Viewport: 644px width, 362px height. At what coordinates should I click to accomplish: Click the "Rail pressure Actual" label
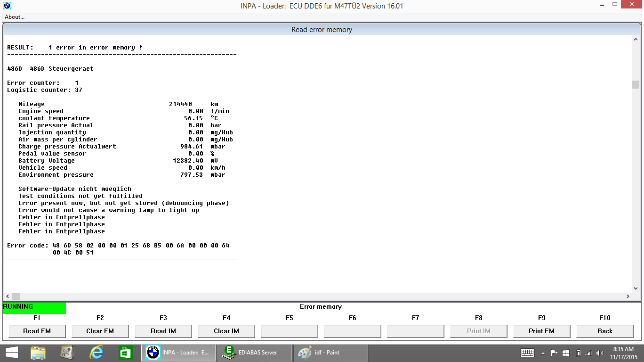click(56, 125)
